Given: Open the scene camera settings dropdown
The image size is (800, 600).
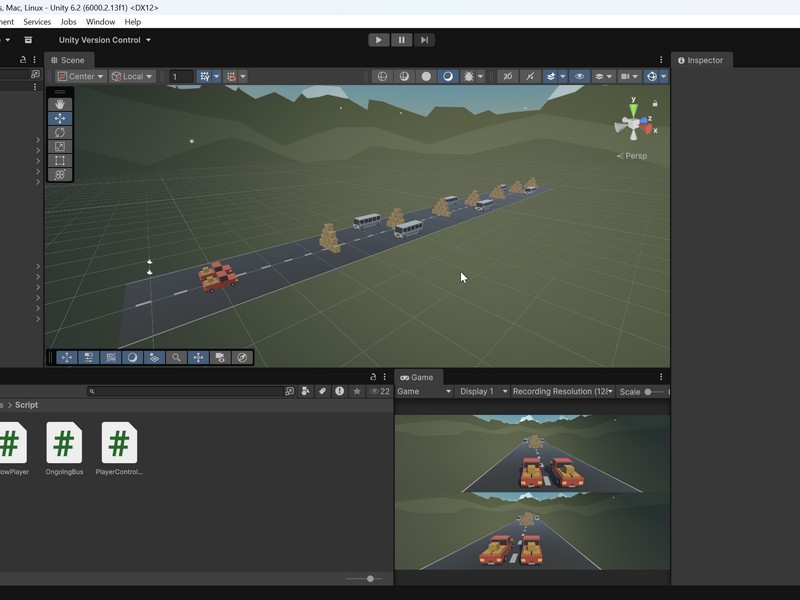Looking at the screenshot, I should 629,77.
